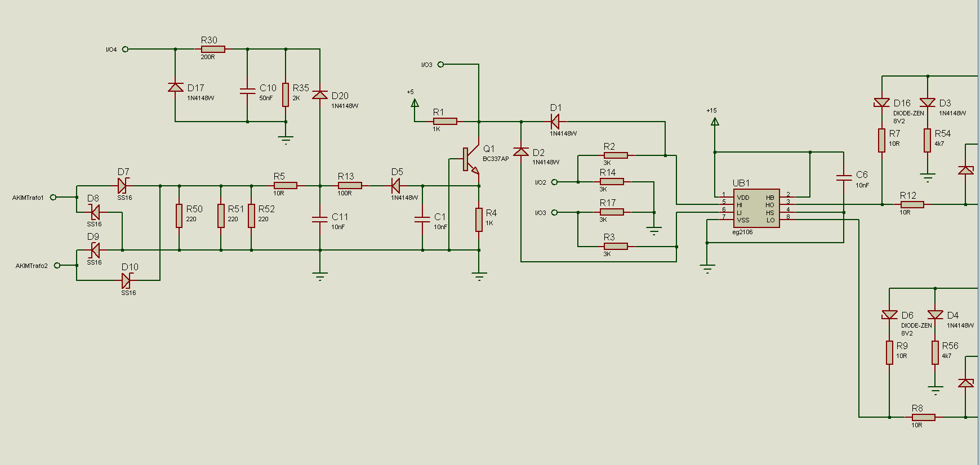Screen dimensions: 980x465
Task: Click ground symbol below R4
Action: [479, 276]
